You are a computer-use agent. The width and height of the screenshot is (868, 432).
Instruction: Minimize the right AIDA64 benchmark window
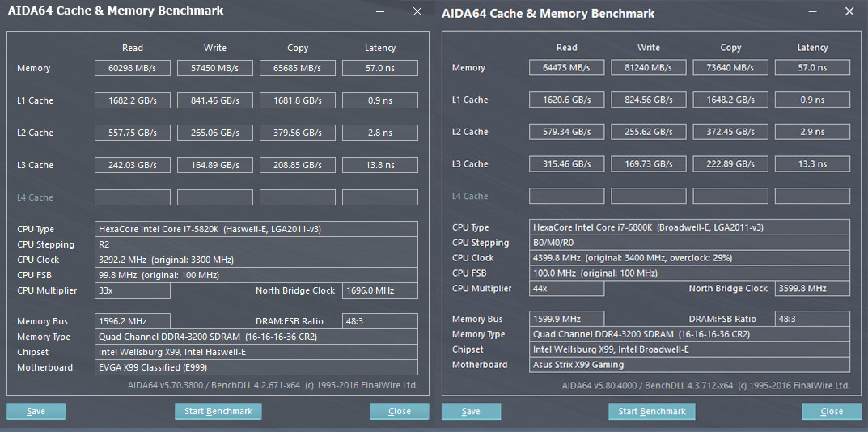pyautogui.click(x=813, y=12)
